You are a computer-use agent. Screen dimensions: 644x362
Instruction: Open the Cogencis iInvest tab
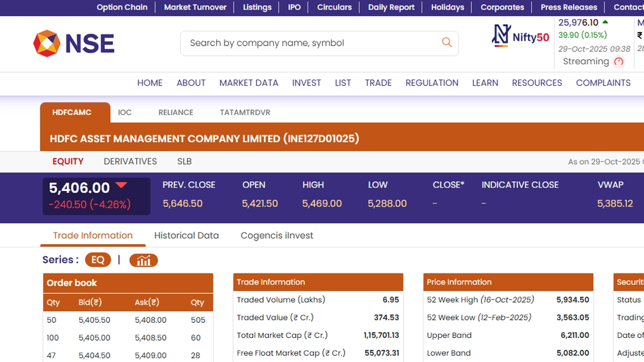276,235
